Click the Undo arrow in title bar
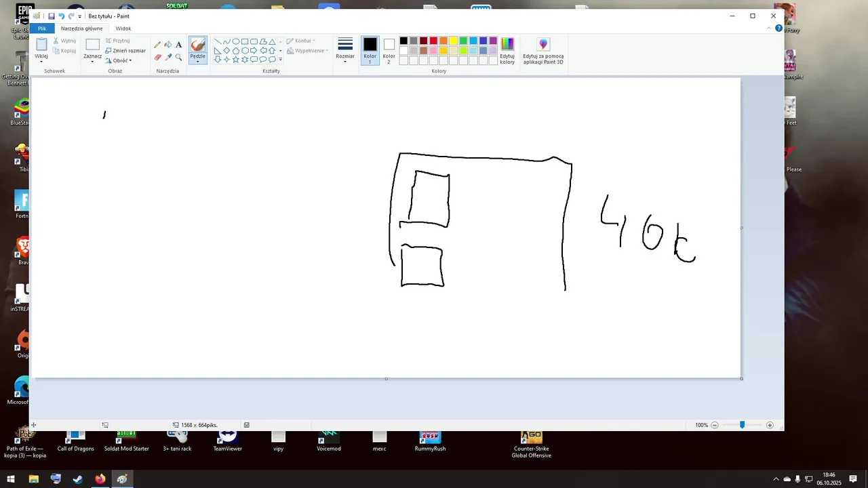Image resolution: width=868 pixels, height=488 pixels. [61, 16]
